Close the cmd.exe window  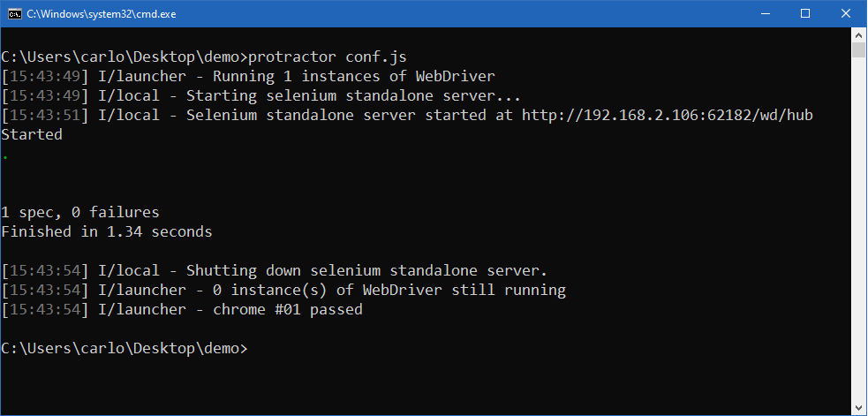click(845, 14)
